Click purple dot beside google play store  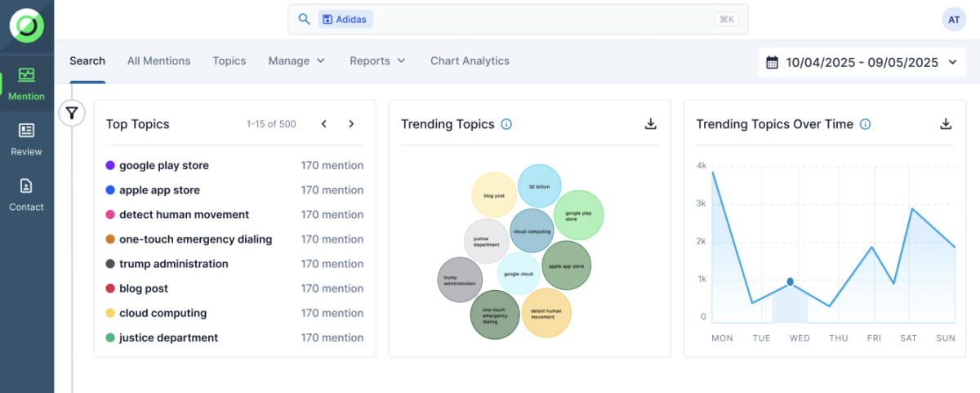point(110,165)
